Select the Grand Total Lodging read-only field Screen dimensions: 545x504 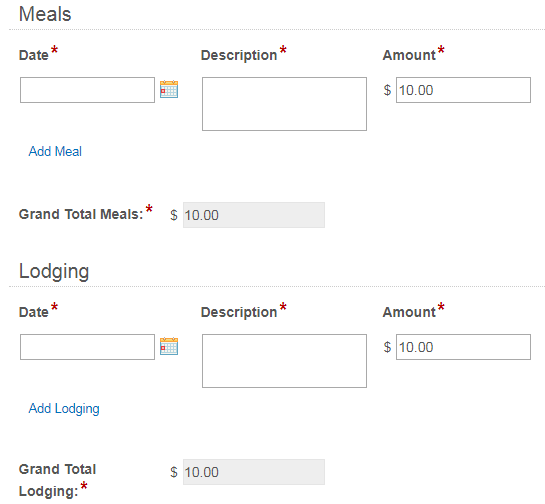(x=254, y=472)
